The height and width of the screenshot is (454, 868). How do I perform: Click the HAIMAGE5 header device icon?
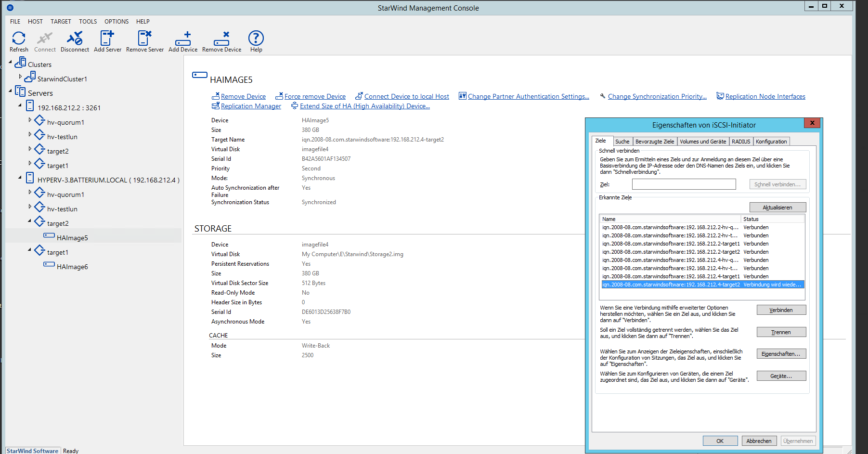(x=200, y=75)
